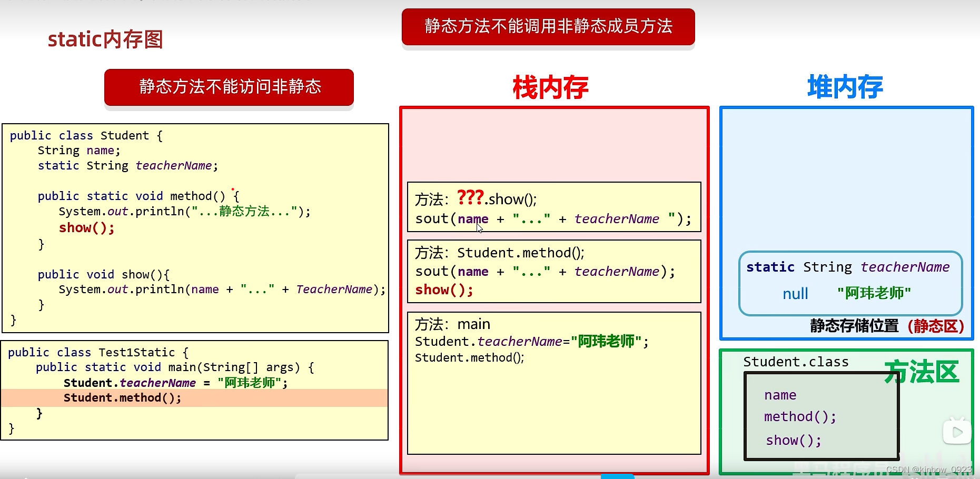The width and height of the screenshot is (980, 479).
Task: Click the red banner 静态方法不能访问非静态
Action: click(x=229, y=87)
